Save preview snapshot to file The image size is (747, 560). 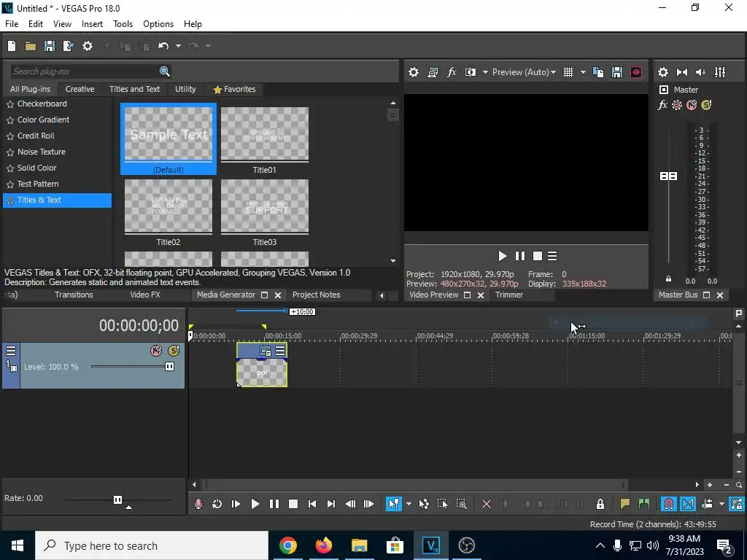point(617,72)
